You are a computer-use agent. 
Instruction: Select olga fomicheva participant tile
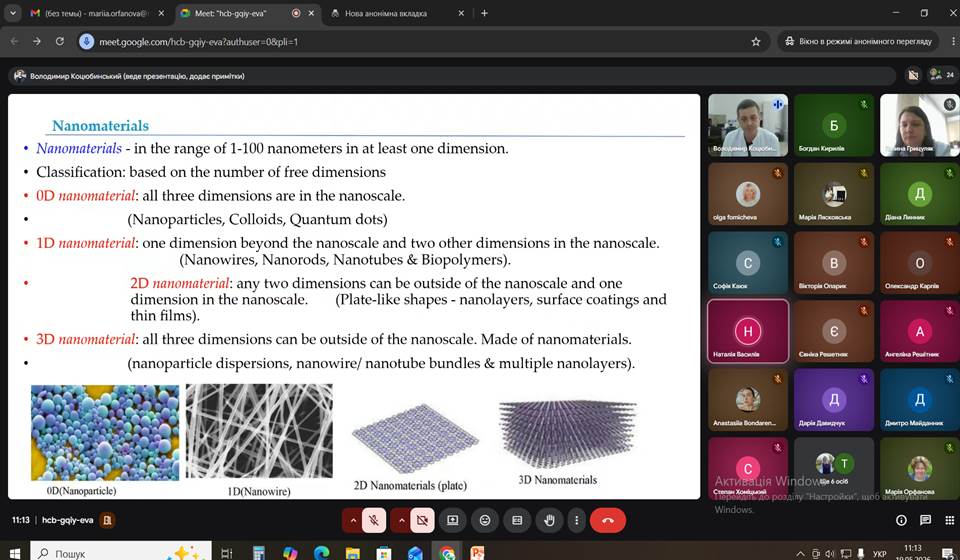pyautogui.click(x=748, y=194)
